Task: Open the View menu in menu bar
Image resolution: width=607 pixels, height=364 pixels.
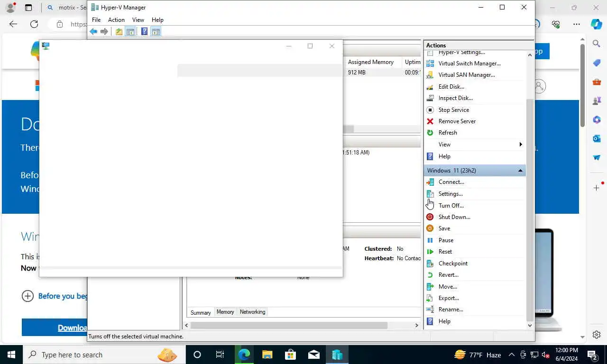Action: (138, 20)
